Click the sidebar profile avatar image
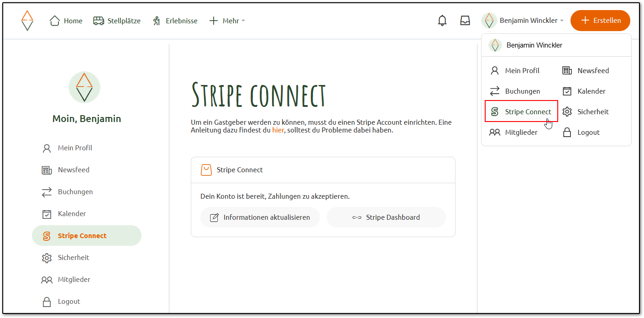644x318 pixels. pos(84,87)
